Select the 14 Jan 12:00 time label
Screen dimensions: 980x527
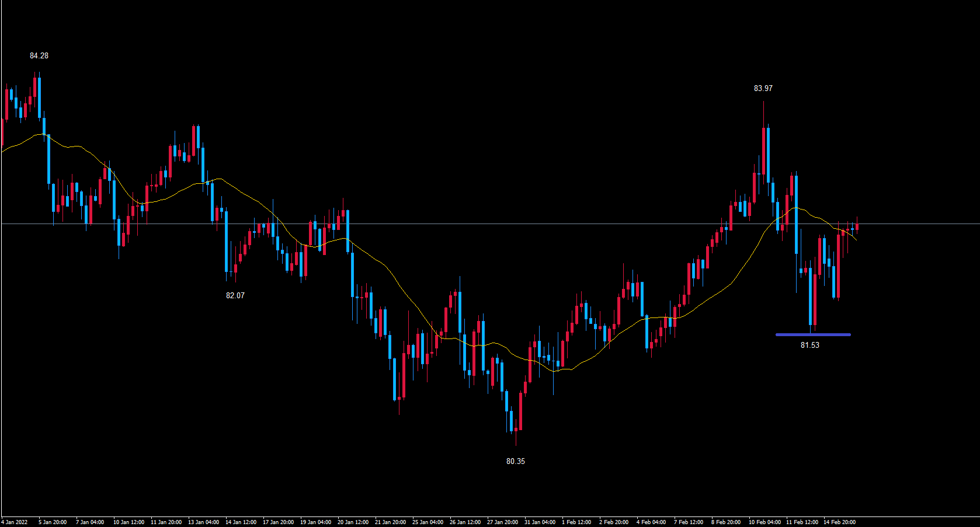(241, 522)
